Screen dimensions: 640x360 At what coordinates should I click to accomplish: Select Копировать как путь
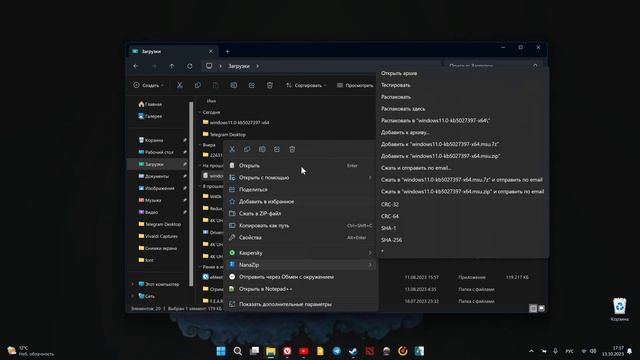pyautogui.click(x=300, y=225)
